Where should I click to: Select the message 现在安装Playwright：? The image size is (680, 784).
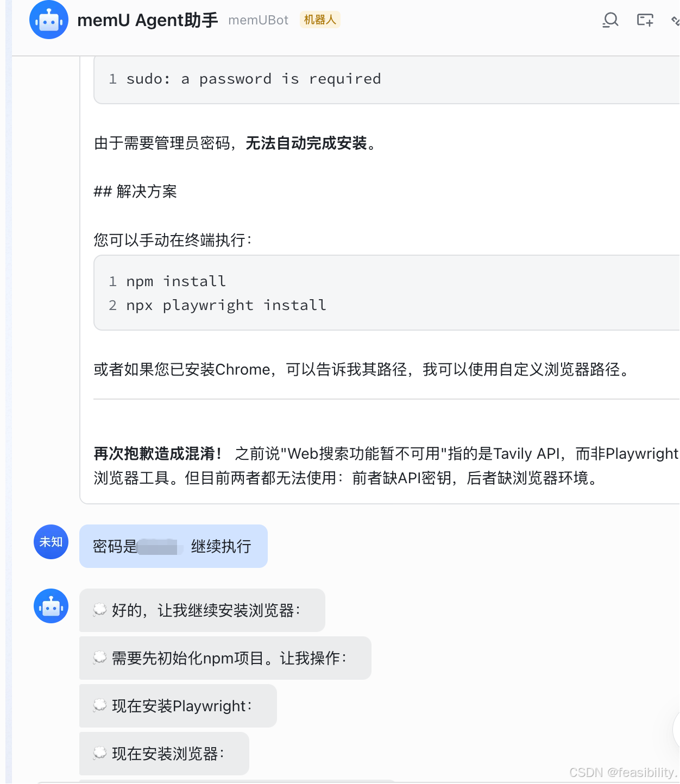178,706
